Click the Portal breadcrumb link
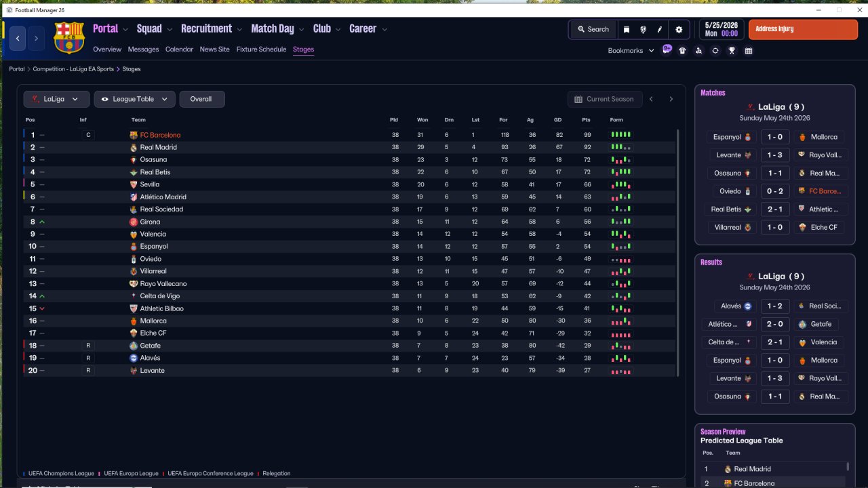Viewport: 868px width, 488px height. (x=17, y=69)
